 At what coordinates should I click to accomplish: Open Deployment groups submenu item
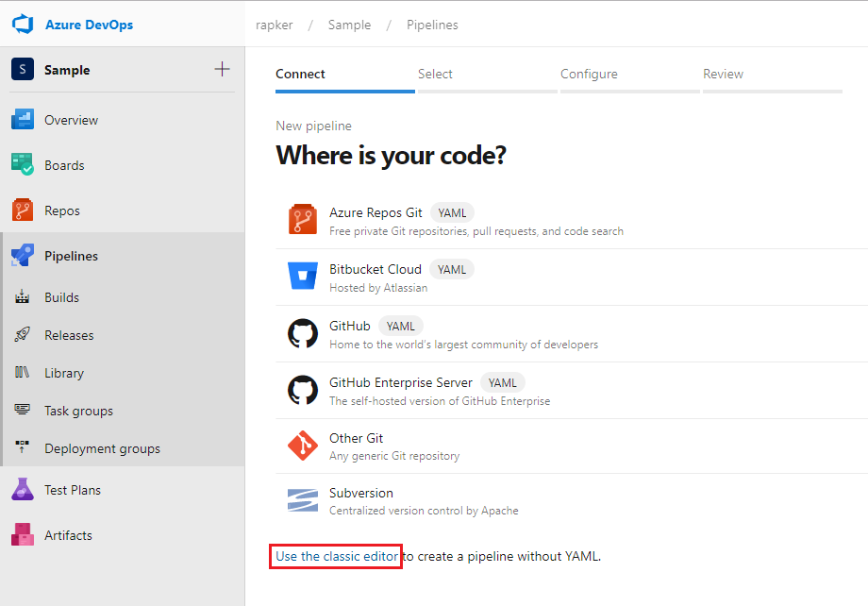click(103, 448)
